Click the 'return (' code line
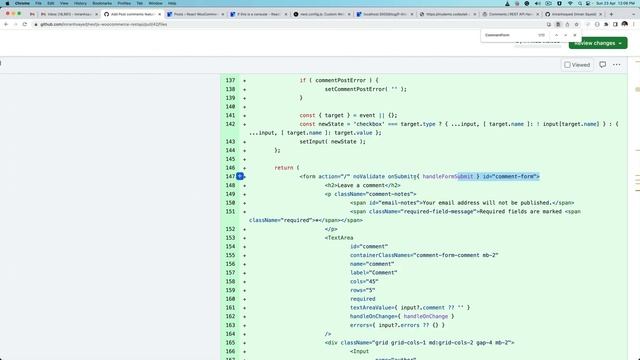The height and width of the screenshot is (360, 640). pos(287,168)
